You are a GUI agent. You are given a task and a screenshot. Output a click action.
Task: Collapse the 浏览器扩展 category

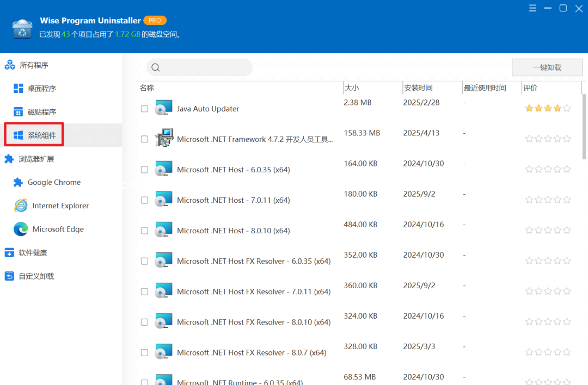point(36,159)
